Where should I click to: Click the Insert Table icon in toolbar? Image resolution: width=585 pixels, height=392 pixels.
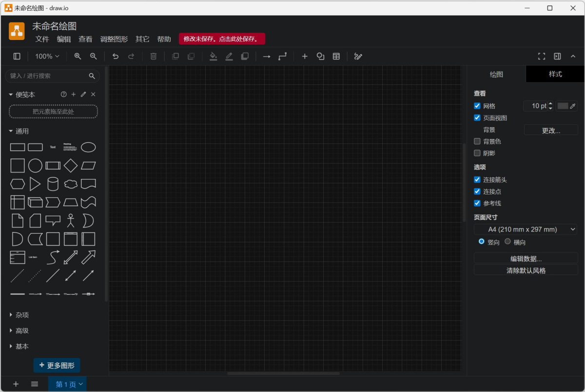coord(336,56)
